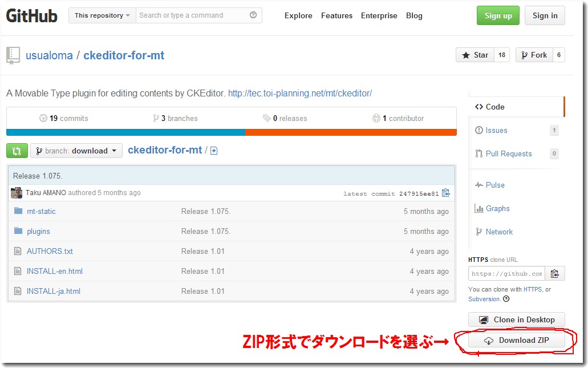Image resolution: width=588 pixels, height=368 pixels.
Task: Click the Subversion help question mark icon
Action: (507, 299)
